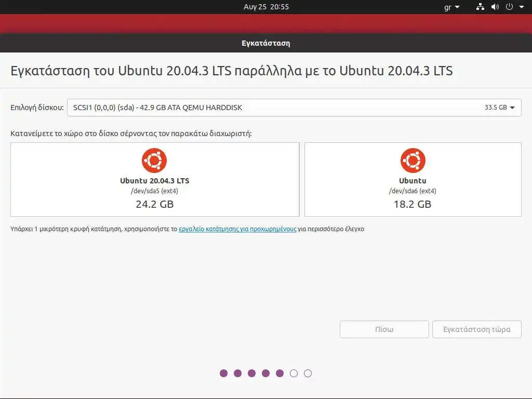
Task: Click the Ubuntu logo in the sda6 partition
Action: [413, 161]
